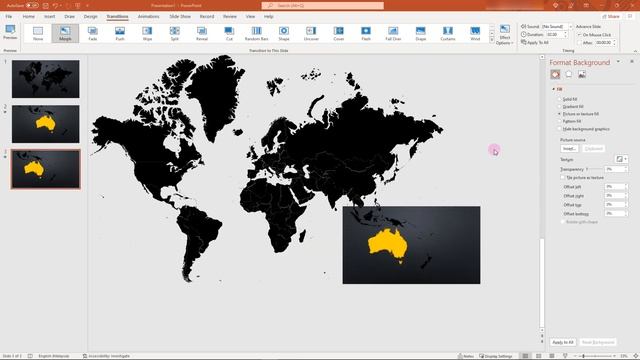
Task: Adjust the zoom slider in status bar
Action: pos(595,356)
